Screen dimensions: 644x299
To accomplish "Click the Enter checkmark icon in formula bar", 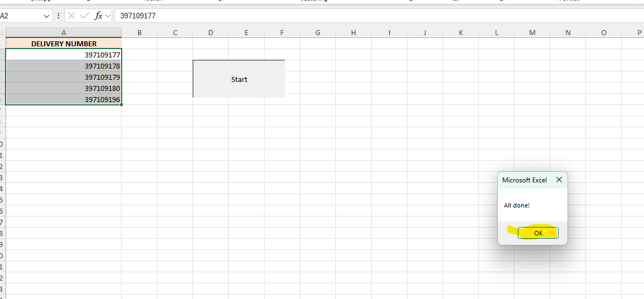I will click(x=84, y=16).
